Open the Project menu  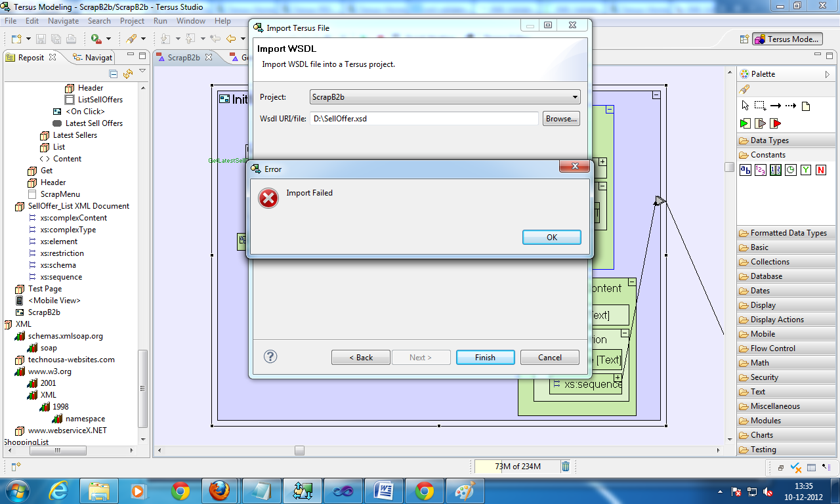click(132, 21)
